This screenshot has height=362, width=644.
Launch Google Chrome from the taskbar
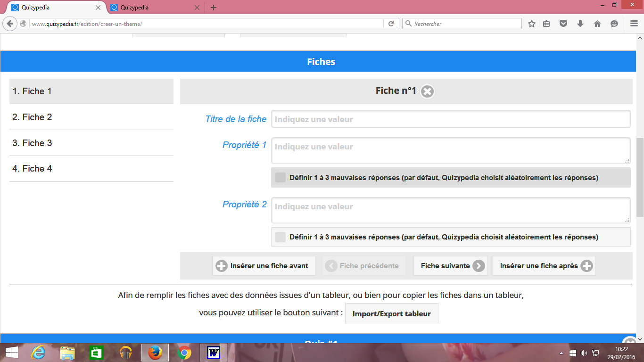[184, 353]
